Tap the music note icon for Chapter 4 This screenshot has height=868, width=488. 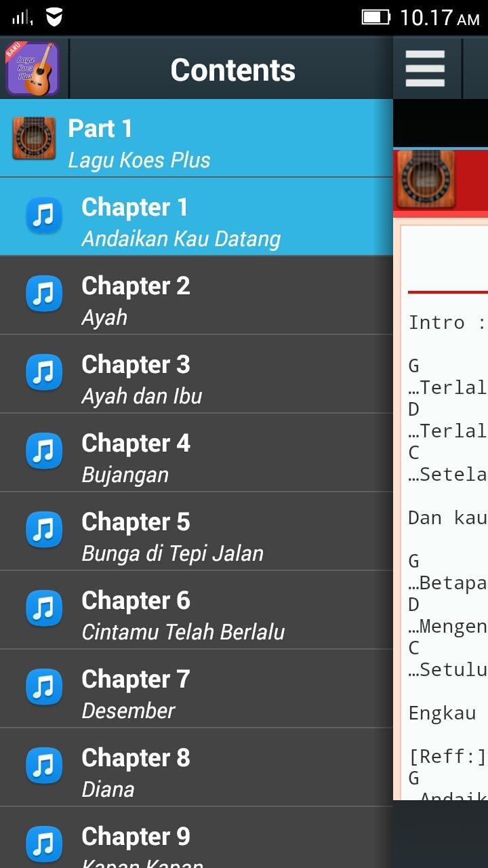point(44,452)
